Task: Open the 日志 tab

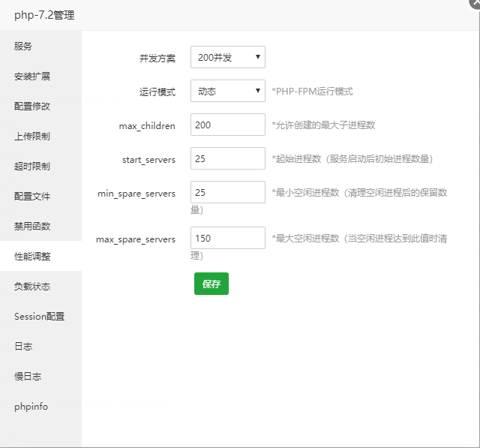Action: pos(23,346)
